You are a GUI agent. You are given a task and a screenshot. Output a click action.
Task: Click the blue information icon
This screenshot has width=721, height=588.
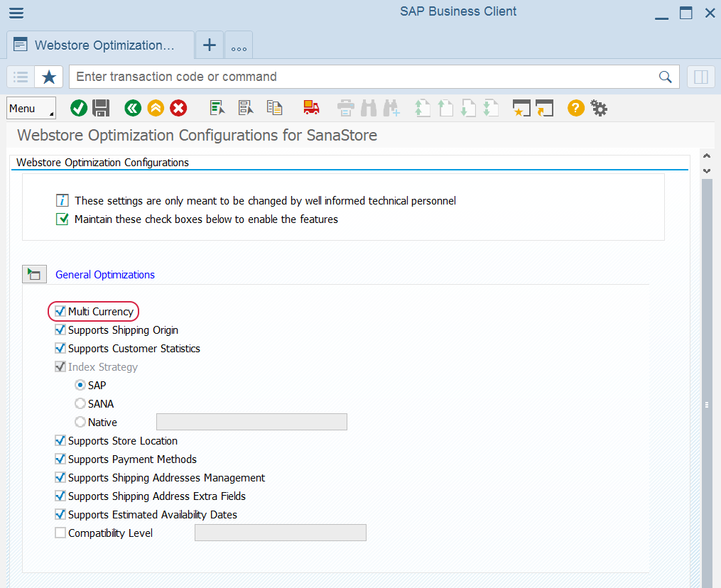point(62,200)
